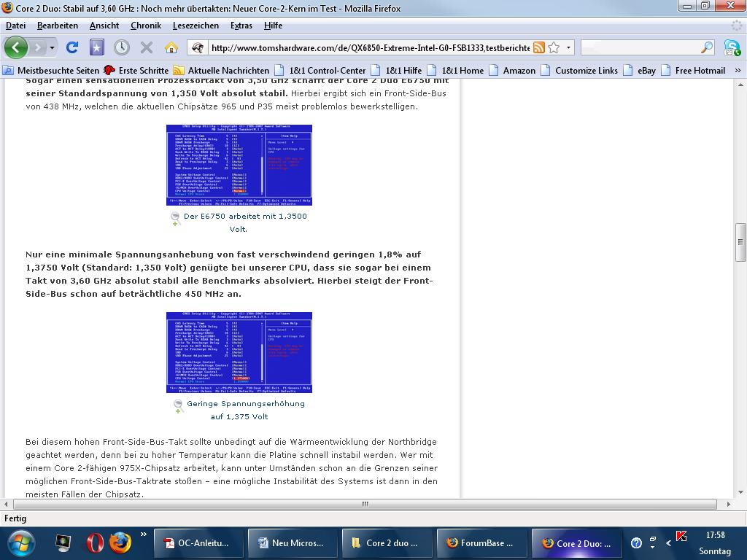747x560 pixels.
Task: Click the caption link 'Geringe Spannungserhöhung auf 1,375 Volt'
Action: [x=245, y=410]
